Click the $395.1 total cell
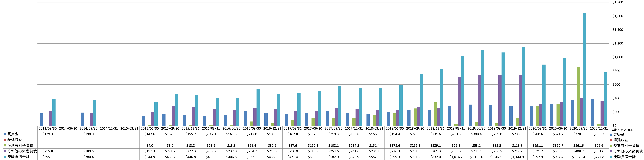The image size is (644, 160). pos(48,157)
